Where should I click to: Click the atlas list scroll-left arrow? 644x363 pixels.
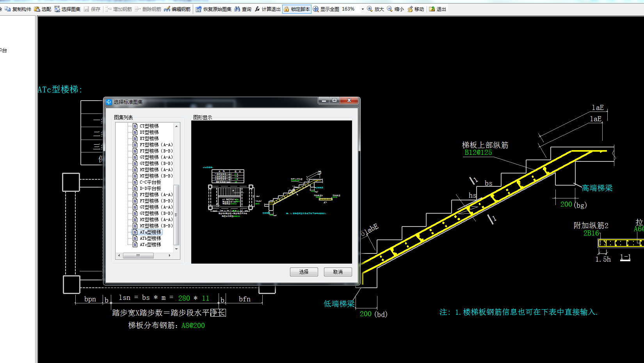pyautogui.click(x=119, y=256)
